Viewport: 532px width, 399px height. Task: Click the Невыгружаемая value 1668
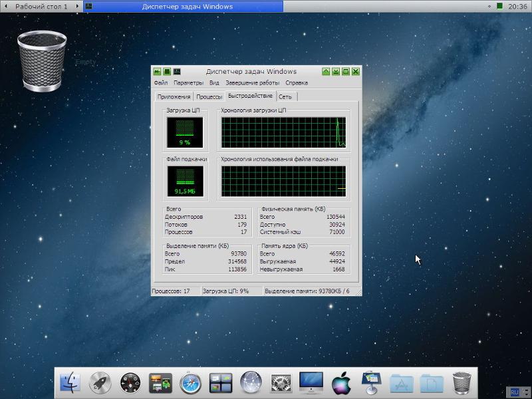[338, 269]
